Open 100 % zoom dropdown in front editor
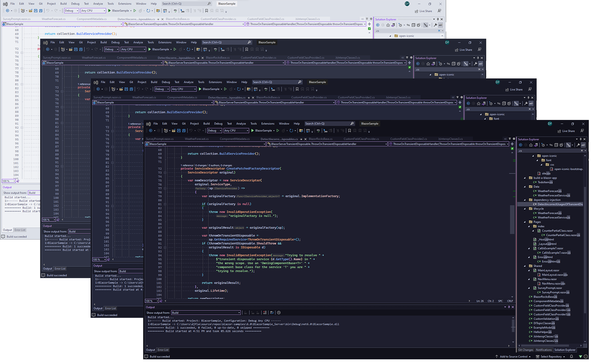The width and height of the screenshot is (591, 364). point(151,301)
